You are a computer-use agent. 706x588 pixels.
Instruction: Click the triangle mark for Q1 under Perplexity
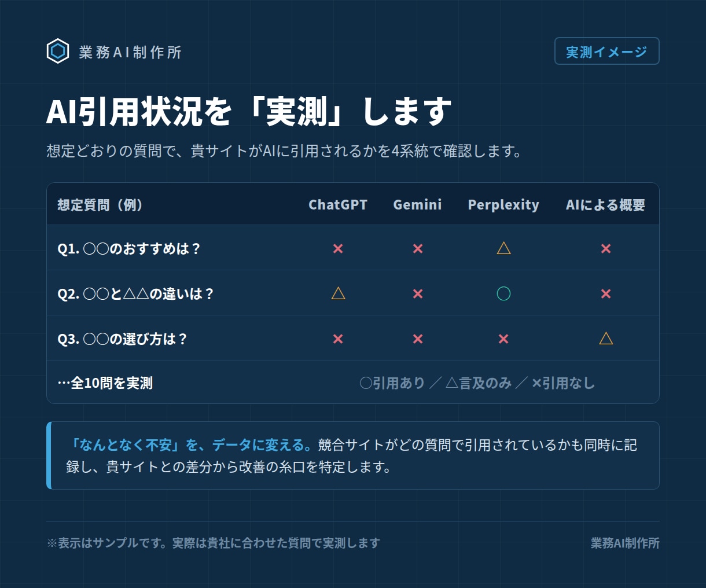(x=504, y=248)
